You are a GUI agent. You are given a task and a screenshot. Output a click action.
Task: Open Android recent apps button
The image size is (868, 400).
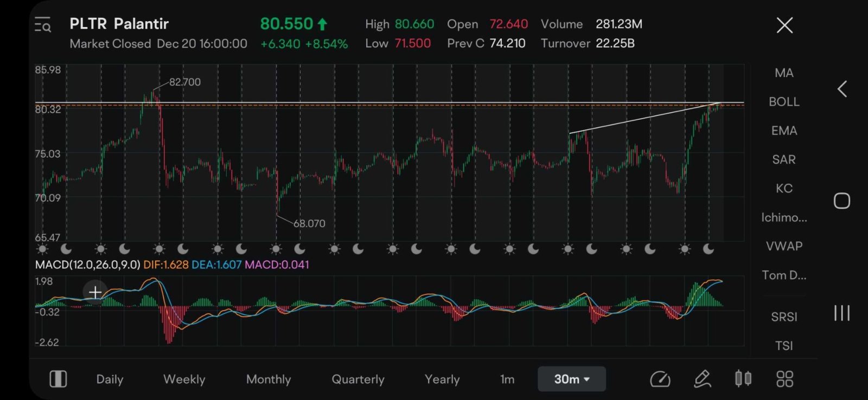point(842,313)
